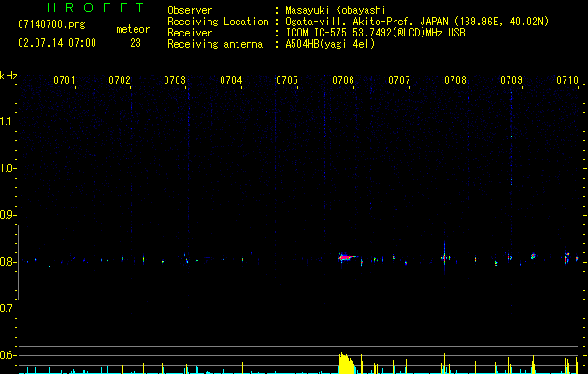Click the 0710 time marker
Image resolution: width=588 pixels, height=374 pixels.
pyautogui.click(x=567, y=80)
